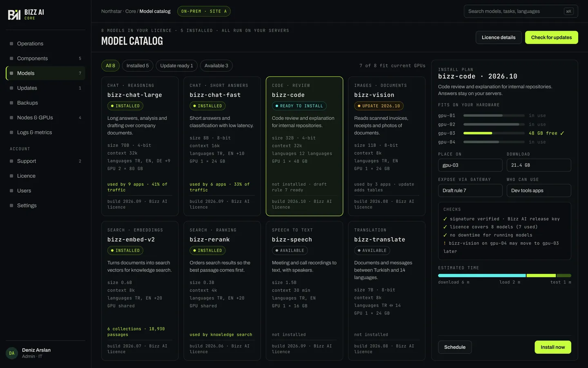Click the square icon beside Models
Screen dimensions: 588x368
point(11,73)
